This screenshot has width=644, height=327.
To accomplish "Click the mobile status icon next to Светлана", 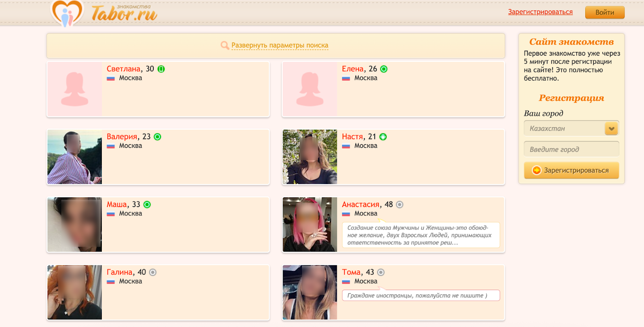I will (161, 69).
